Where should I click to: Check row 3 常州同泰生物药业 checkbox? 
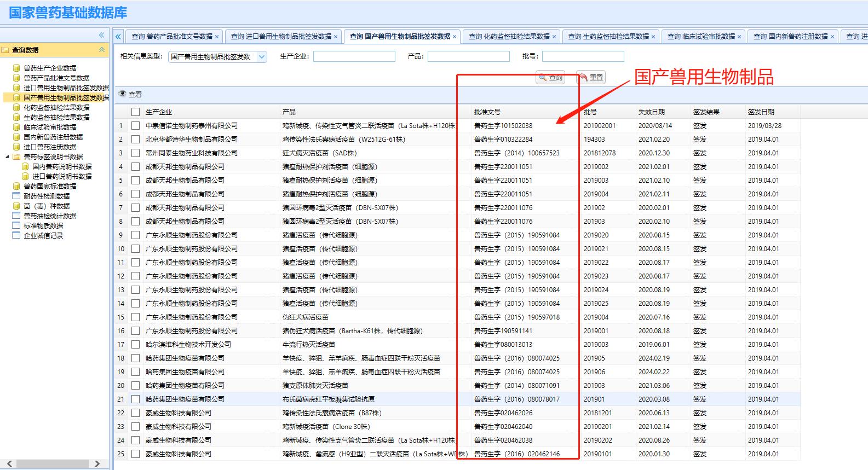point(135,153)
